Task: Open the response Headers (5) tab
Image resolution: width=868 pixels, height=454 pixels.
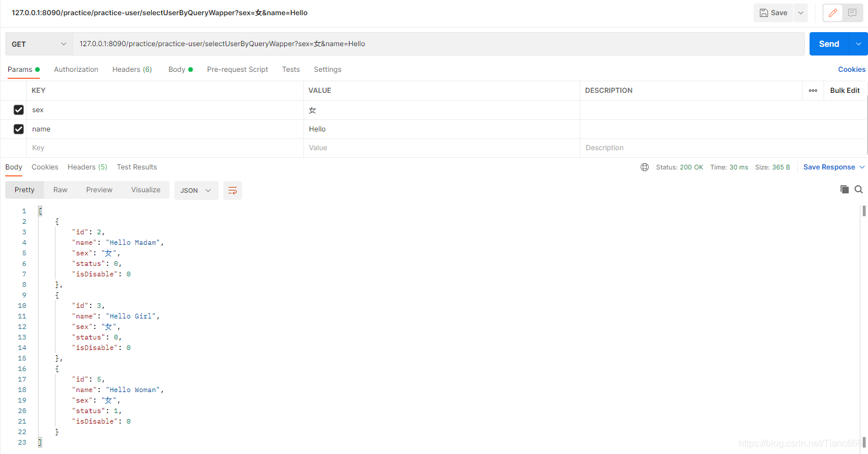Action: (x=88, y=167)
